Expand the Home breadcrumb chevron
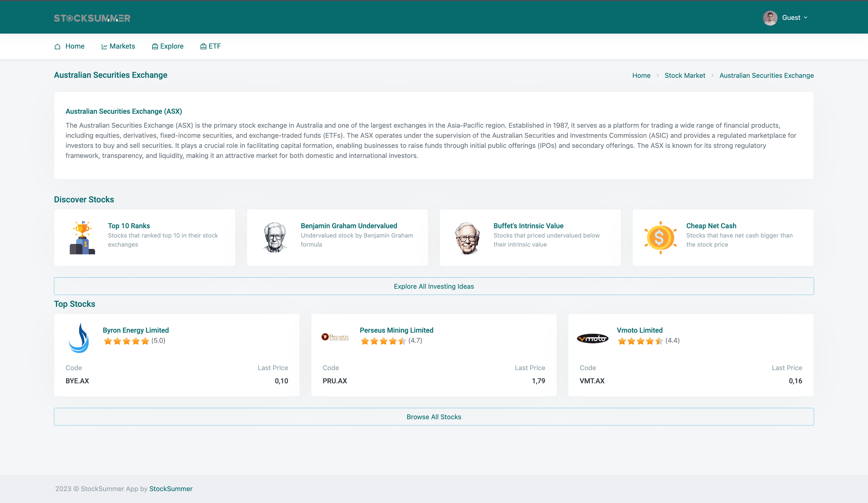Screen dimensions: 868x503 pyautogui.click(x=658, y=75)
